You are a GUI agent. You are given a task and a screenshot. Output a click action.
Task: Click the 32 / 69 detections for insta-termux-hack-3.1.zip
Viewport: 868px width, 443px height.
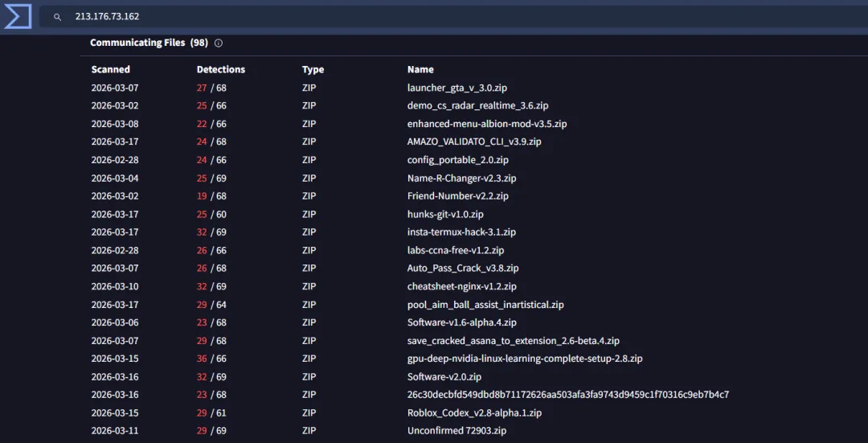(211, 232)
